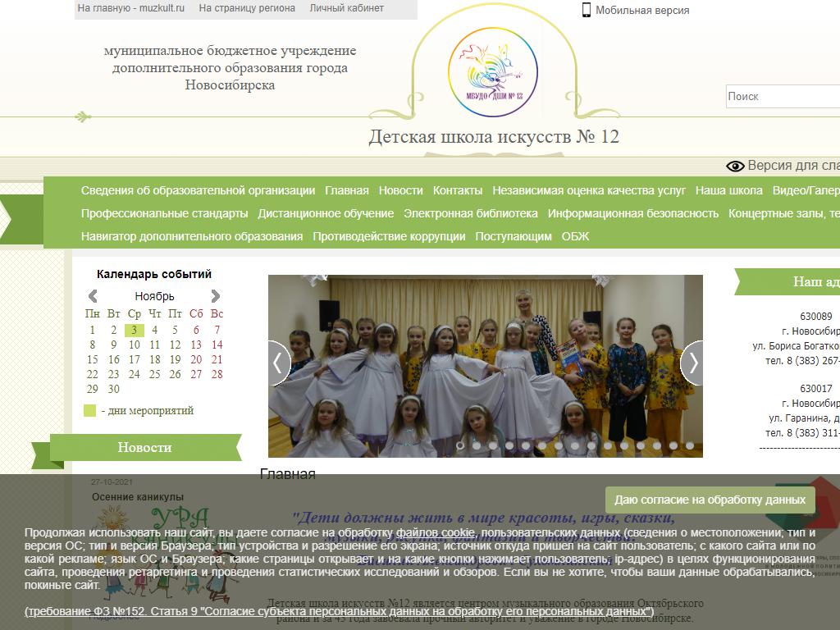Open the Личный кабинет link
The width and height of the screenshot is (840, 630).
[x=346, y=8]
